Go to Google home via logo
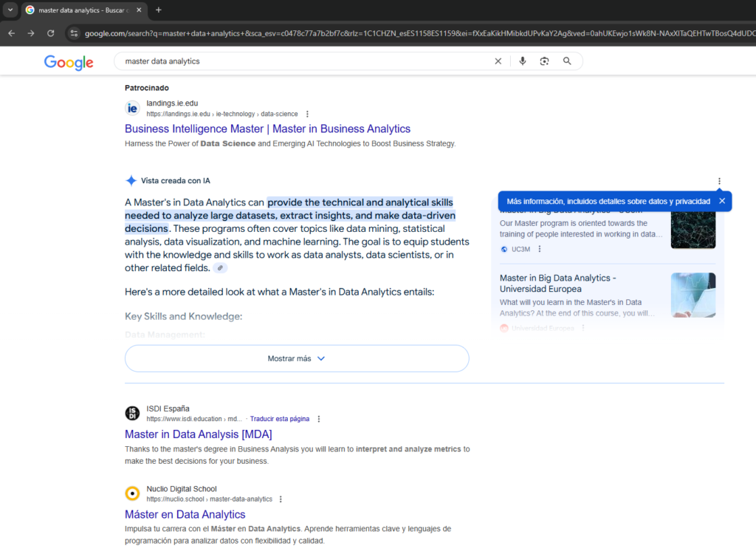The height and width of the screenshot is (557, 756). 69,62
